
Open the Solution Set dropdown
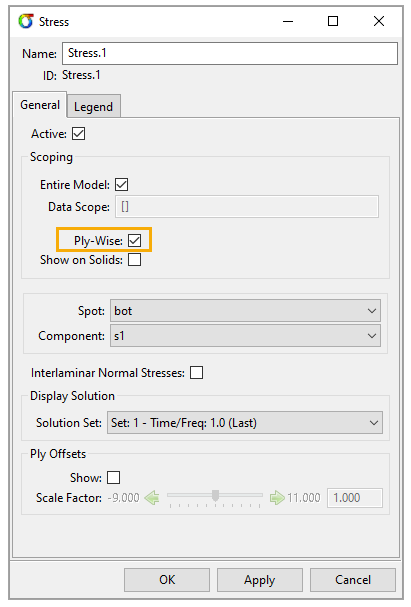pos(245,422)
